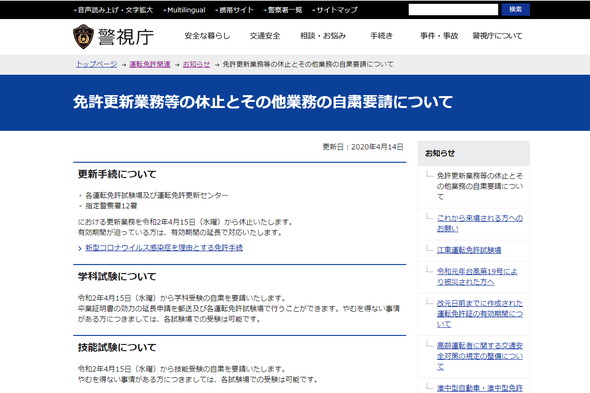Click the 各運転免許試験場及び運転免許更新センター list item
The width and height of the screenshot is (590, 393).
157,195
